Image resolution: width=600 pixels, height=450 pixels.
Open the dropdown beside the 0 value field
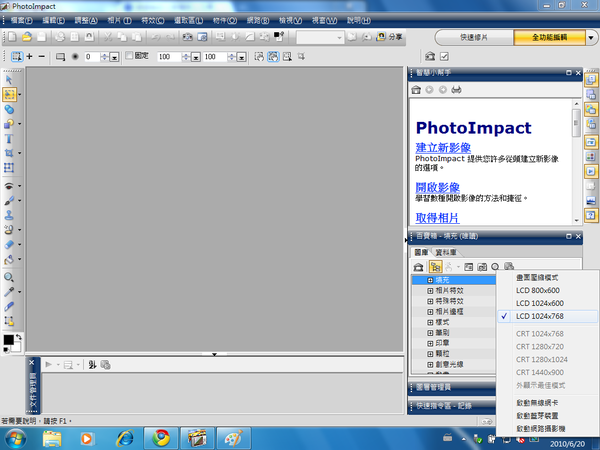(x=114, y=57)
